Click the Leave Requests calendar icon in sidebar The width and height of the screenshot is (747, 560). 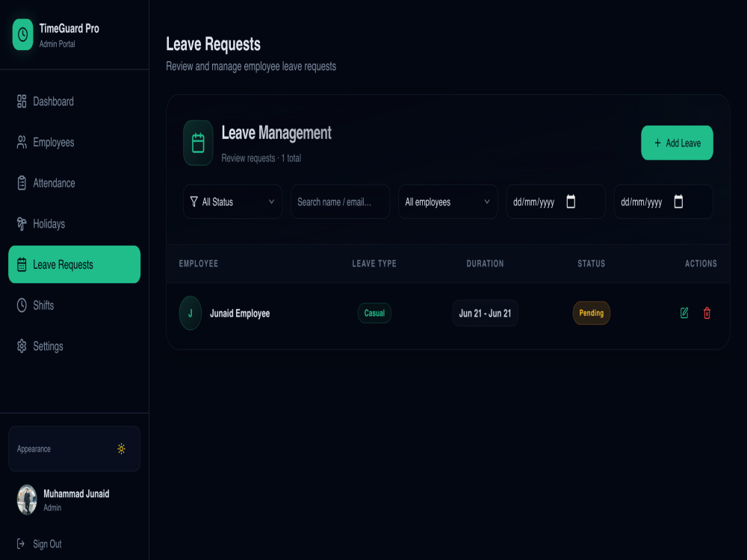pos(22,264)
